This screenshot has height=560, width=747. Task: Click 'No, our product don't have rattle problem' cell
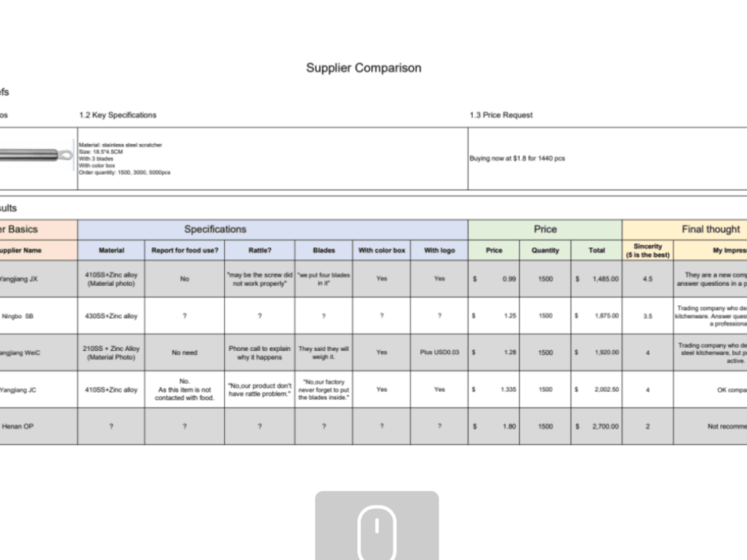click(x=260, y=390)
